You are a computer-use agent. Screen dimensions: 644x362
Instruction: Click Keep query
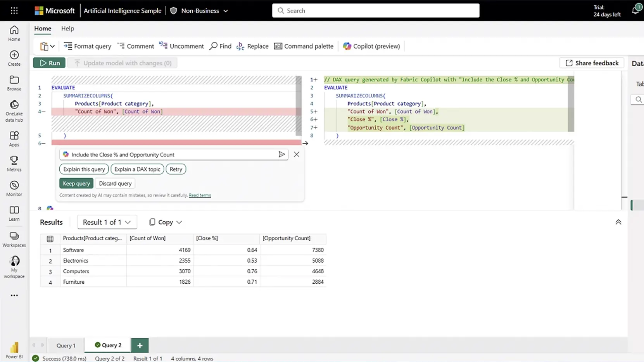click(76, 183)
